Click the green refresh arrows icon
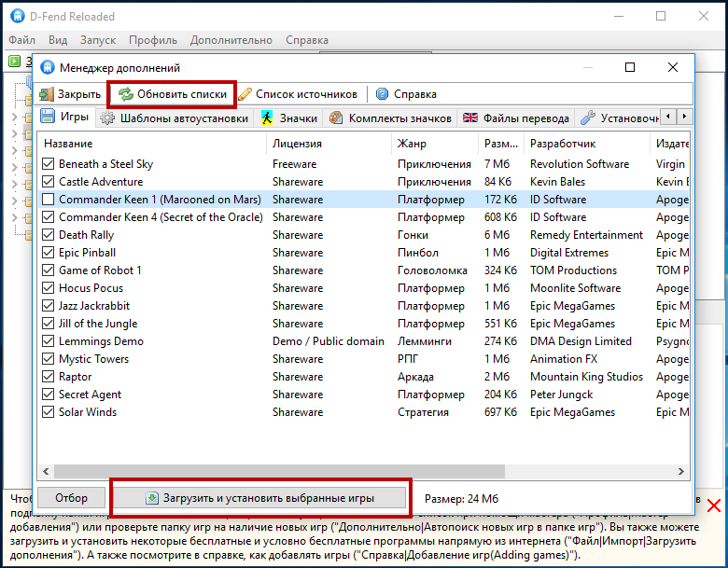 click(x=125, y=94)
